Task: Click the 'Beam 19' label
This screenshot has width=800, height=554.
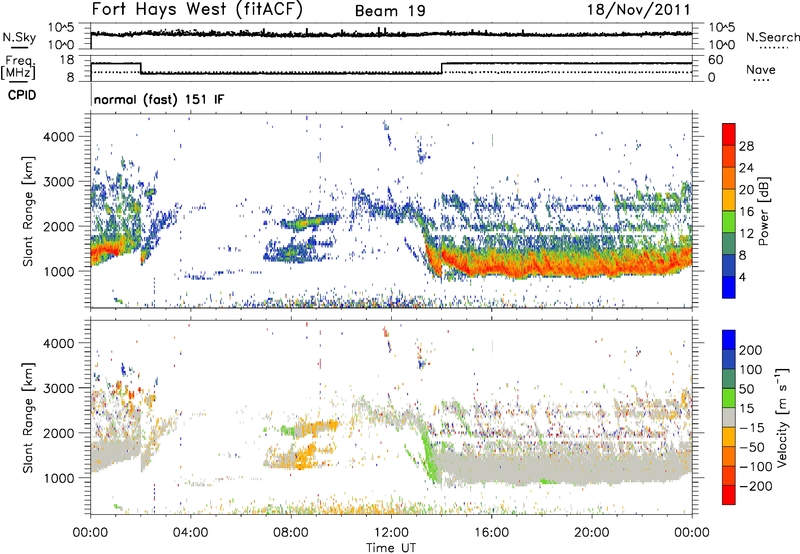Action: pos(390,11)
